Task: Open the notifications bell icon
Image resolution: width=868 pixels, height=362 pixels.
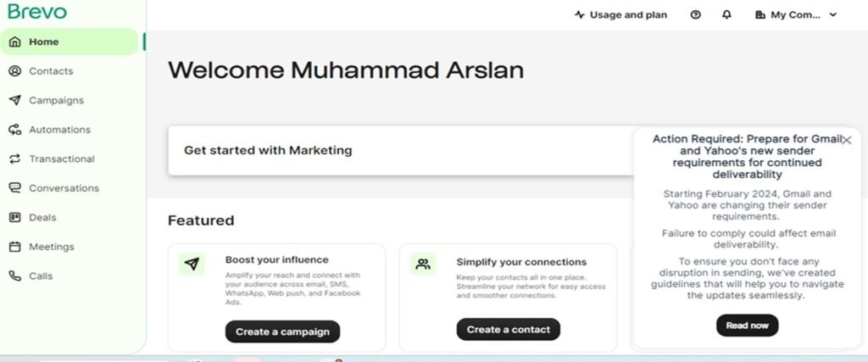Action: 726,14
